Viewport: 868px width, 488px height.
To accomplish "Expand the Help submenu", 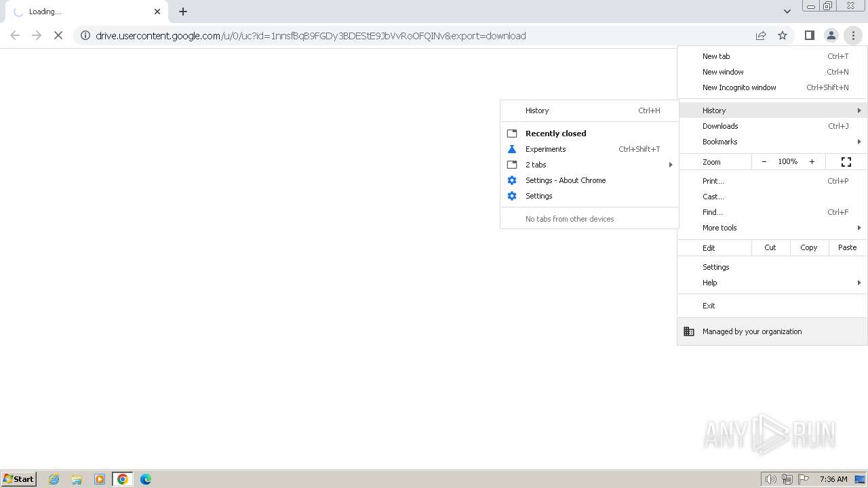I will tap(772, 283).
